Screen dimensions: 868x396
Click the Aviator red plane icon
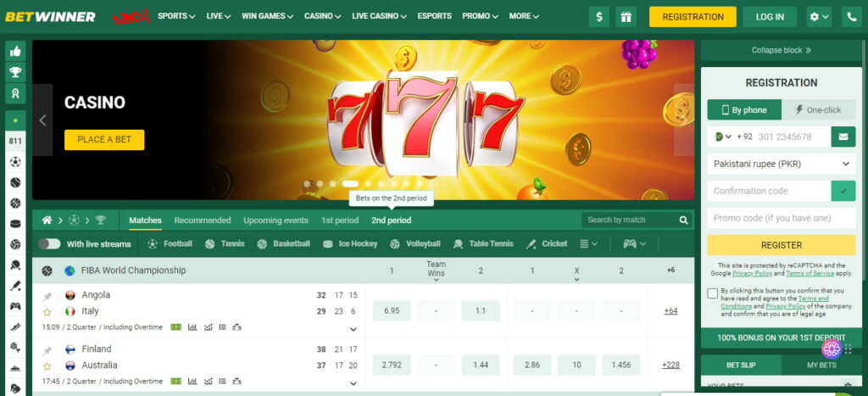[131, 17]
